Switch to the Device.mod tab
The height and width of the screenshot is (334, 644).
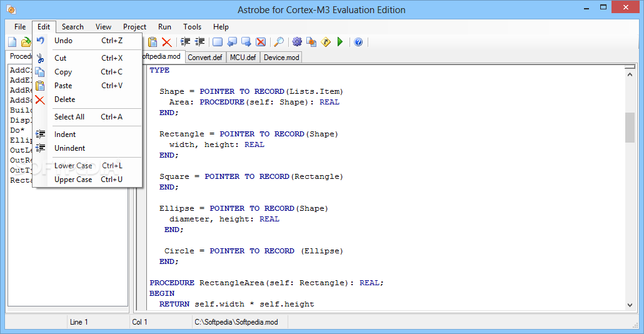point(281,58)
